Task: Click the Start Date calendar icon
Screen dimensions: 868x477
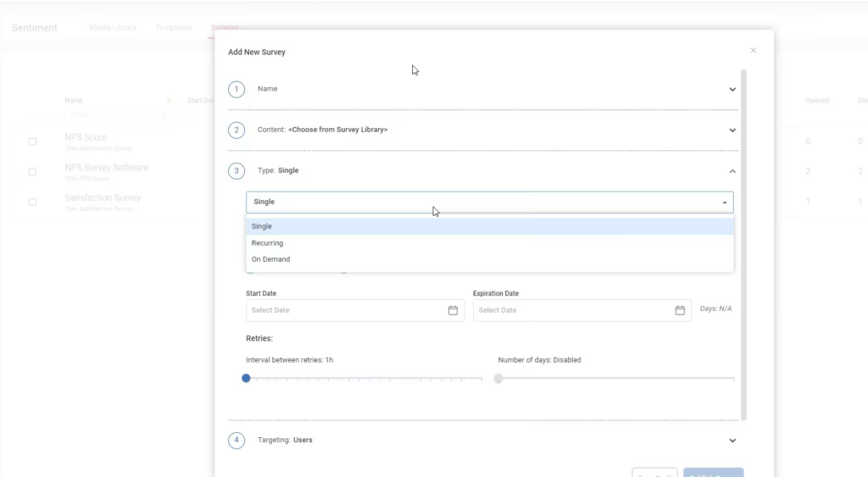Action: [453, 311]
